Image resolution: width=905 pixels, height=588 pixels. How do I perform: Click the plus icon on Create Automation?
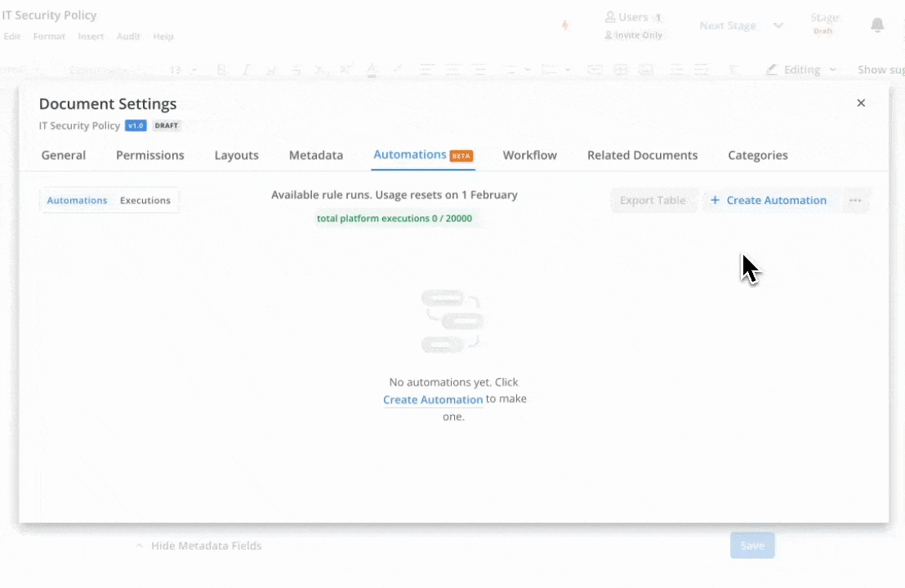pos(715,201)
